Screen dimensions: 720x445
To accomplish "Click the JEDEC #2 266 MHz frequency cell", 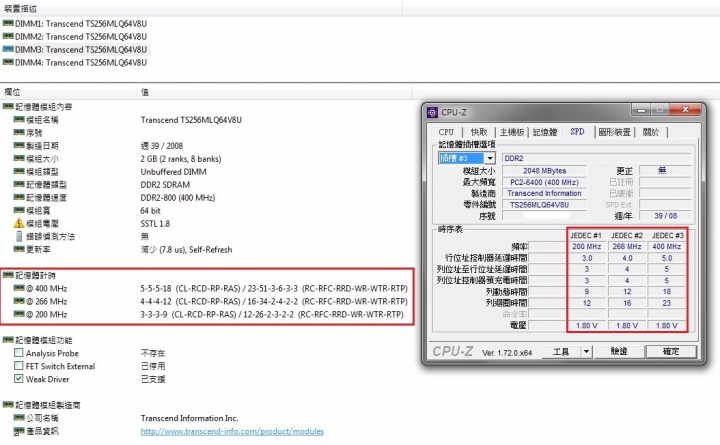I will pos(627,247).
